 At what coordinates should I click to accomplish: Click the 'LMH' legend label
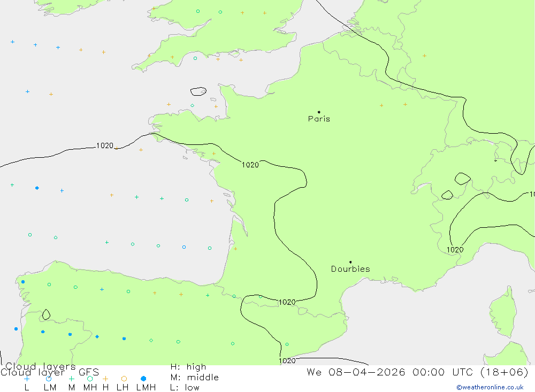146,388
